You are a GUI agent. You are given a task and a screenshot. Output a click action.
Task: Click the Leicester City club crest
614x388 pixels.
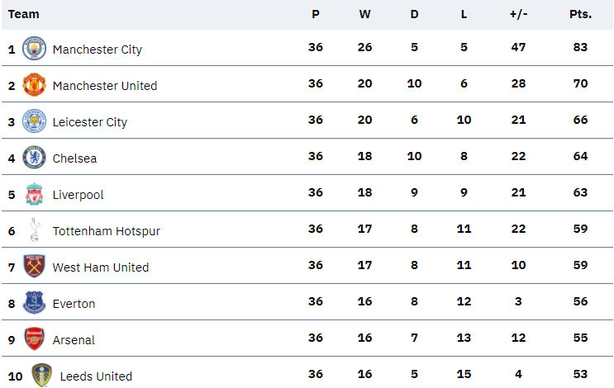pyautogui.click(x=34, y=121)
